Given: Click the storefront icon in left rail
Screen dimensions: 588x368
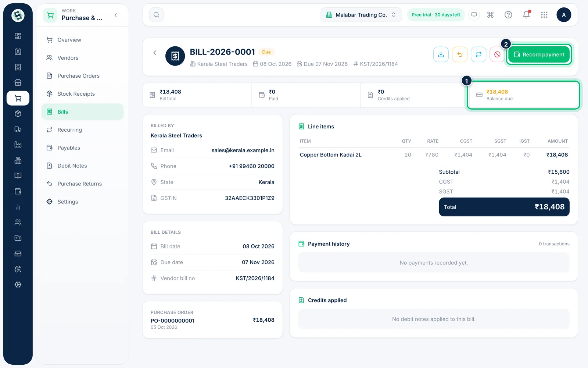Looking at the screenshot, I should pyautogui.click(x=18, y=82).
